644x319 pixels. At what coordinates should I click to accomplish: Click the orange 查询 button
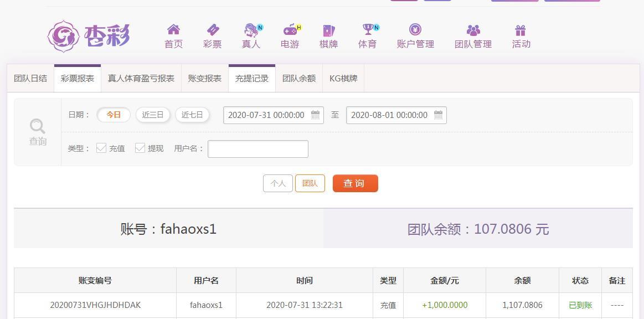point(356,183)
